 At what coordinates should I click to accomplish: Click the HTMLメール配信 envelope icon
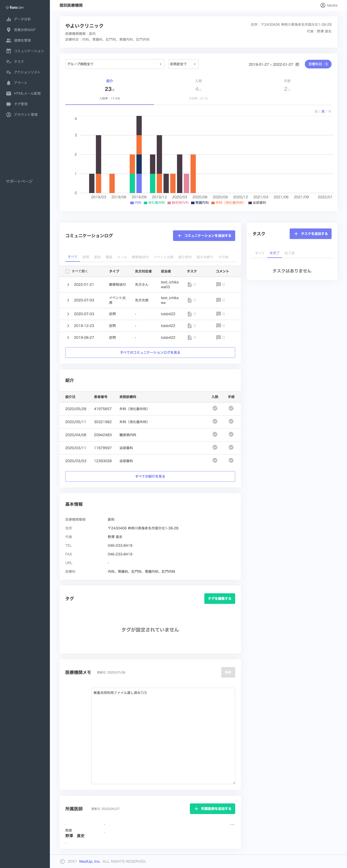click(9, 93)
